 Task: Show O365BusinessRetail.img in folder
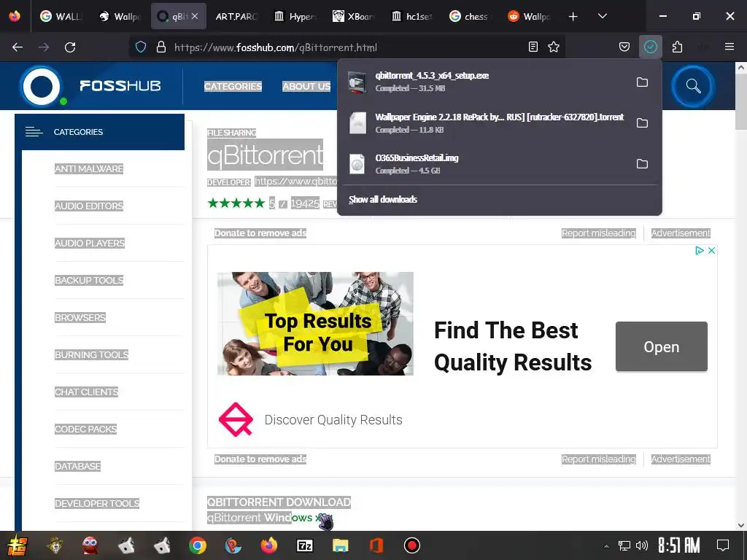(x=642, y=164)
